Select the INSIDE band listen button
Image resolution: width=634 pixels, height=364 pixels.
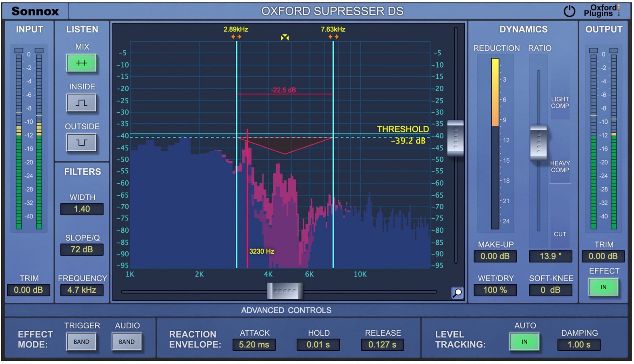click(x=82, y=103)
